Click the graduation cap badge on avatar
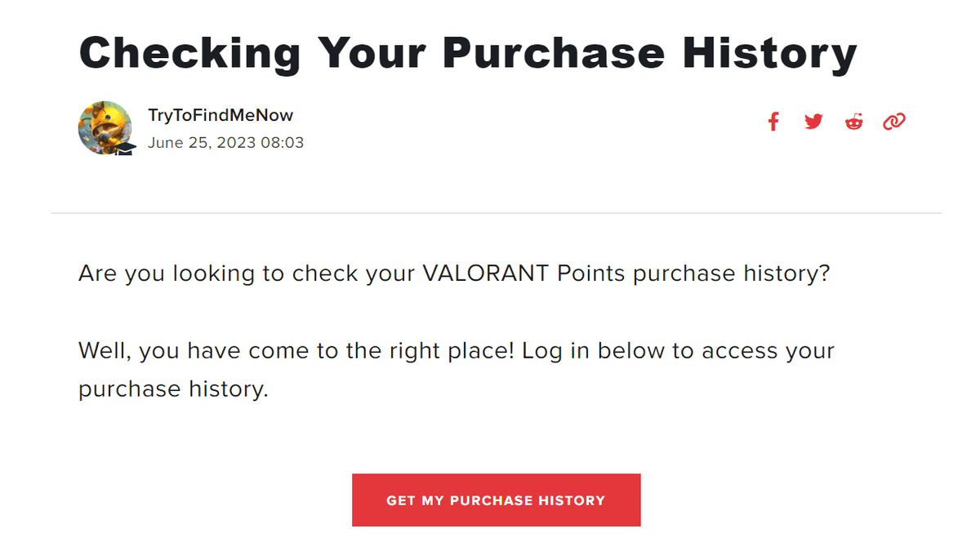The image size is (980, 551). (x=124, y=149)
